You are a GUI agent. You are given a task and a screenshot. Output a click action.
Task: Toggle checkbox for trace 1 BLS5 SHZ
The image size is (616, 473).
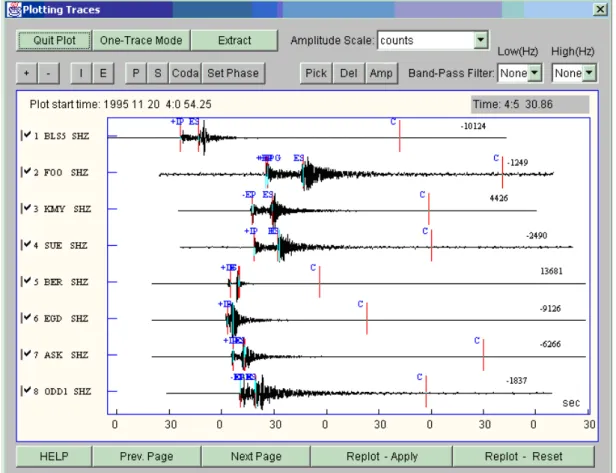(x=26, y=135)
